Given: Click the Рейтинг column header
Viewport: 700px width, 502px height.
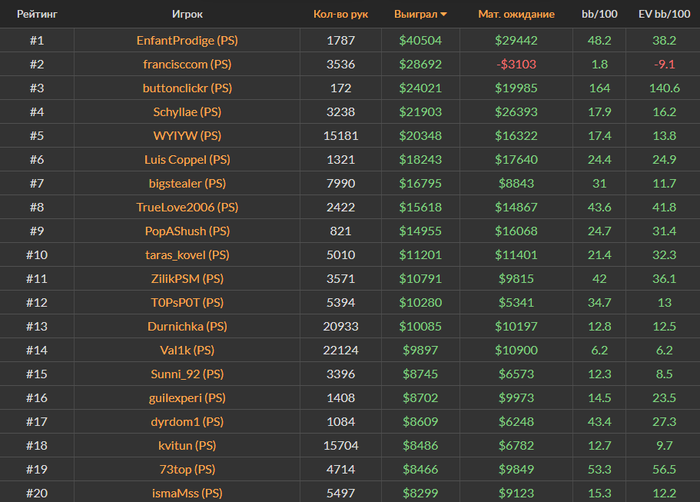Looking at the screenshot, I should [x=37, y=15].
